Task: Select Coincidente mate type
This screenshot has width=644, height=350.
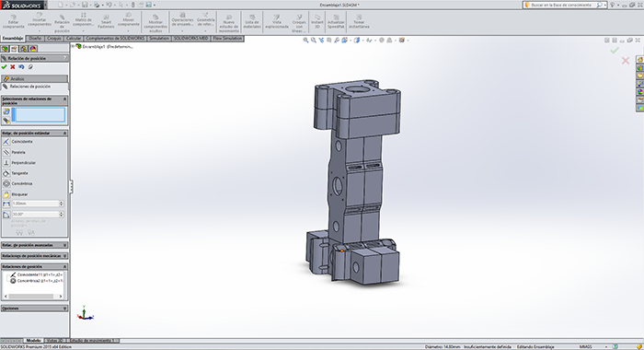Action: [x=18, y=142]
